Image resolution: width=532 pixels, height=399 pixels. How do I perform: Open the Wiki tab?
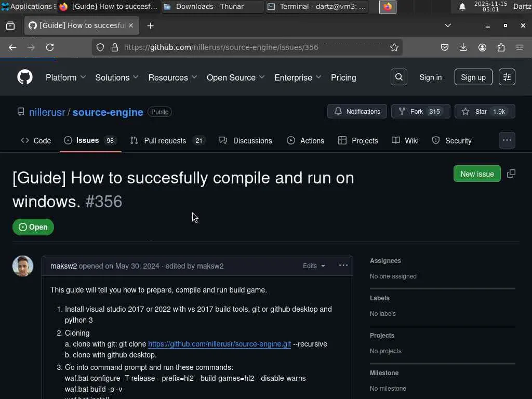[x=405, y=140]
